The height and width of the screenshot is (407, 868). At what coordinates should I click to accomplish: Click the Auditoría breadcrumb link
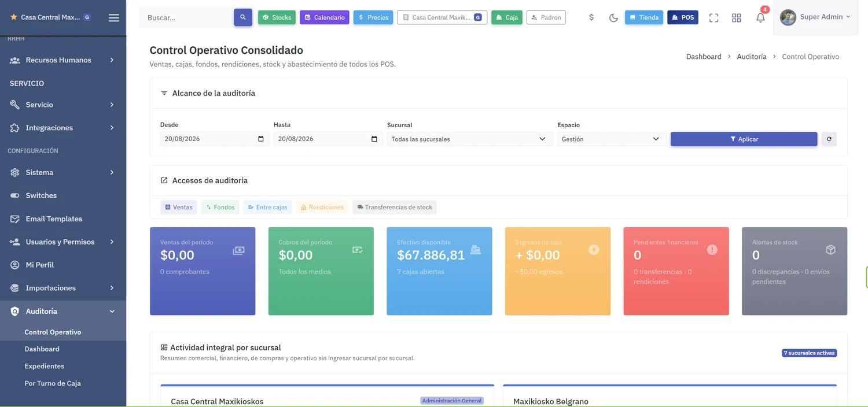tap(752, 57)
